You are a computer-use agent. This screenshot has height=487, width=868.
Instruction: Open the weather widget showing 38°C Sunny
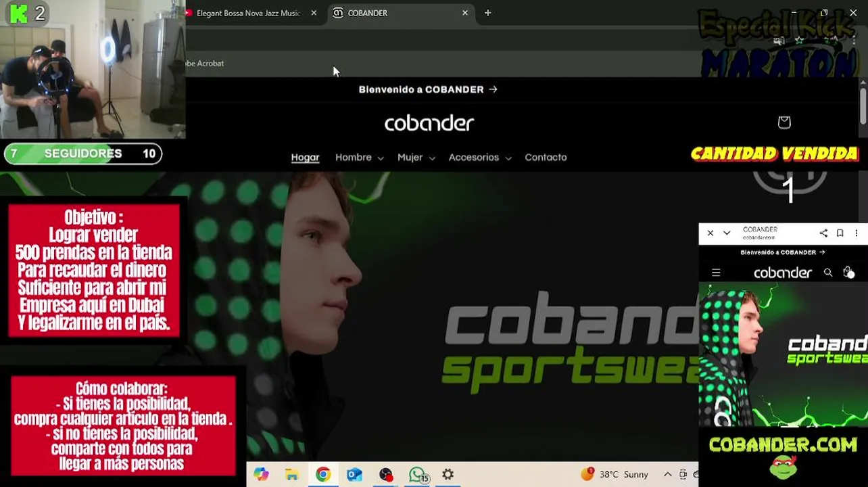coord(615,475)
